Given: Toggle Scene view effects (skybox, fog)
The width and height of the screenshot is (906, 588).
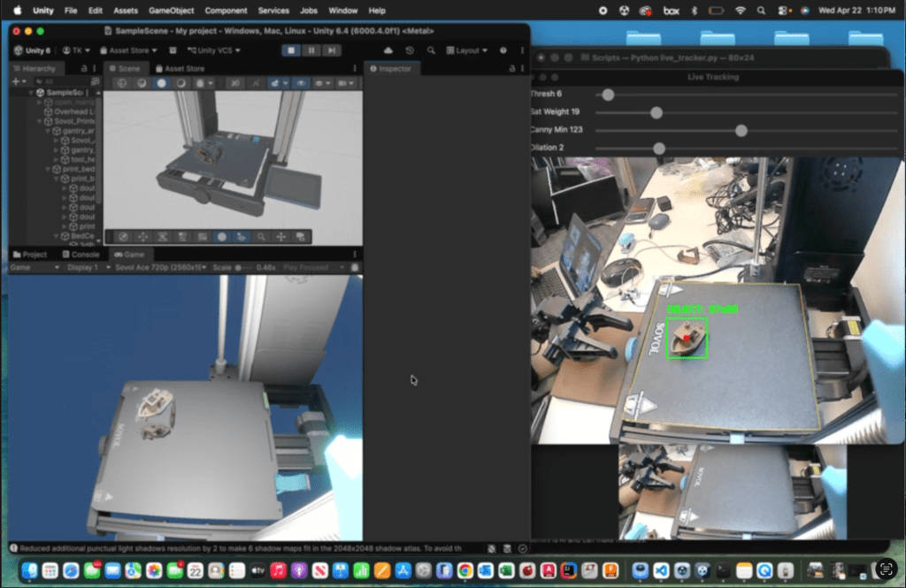Looking at the screenshot, I should click(276, 83).
